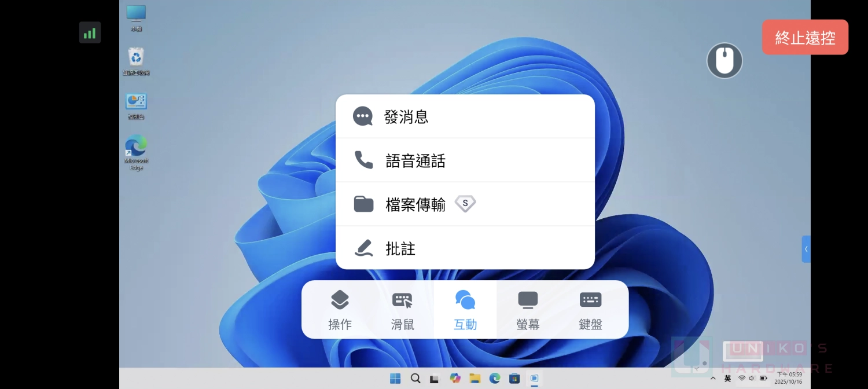868x389 pixels.
Task: Expand the hidden tray icons chevron
Action: [x=713, y=378]
